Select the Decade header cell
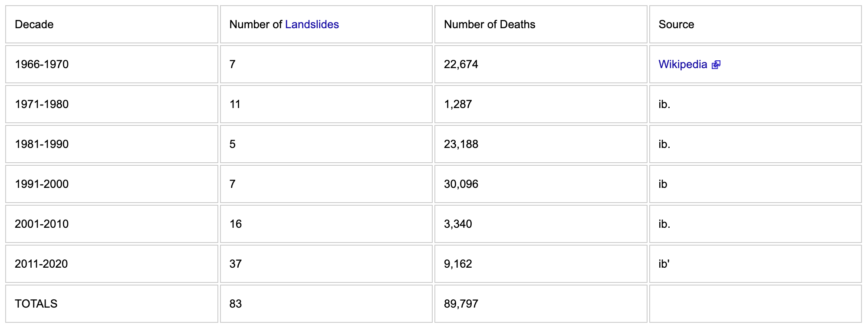The image size is (868, 328). tap(112, 24)
